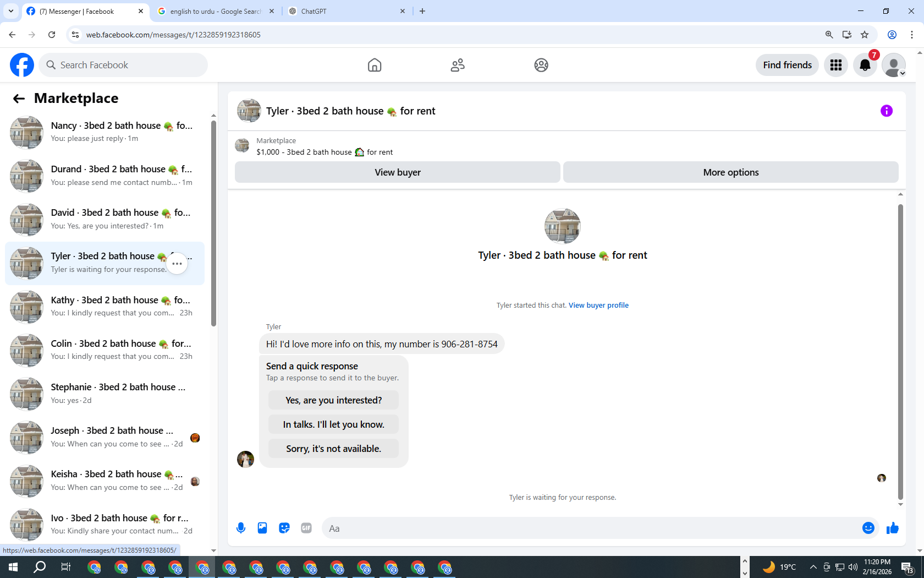Click the View buyer button
Screen dimensions: 924x578
pos(398,172)
